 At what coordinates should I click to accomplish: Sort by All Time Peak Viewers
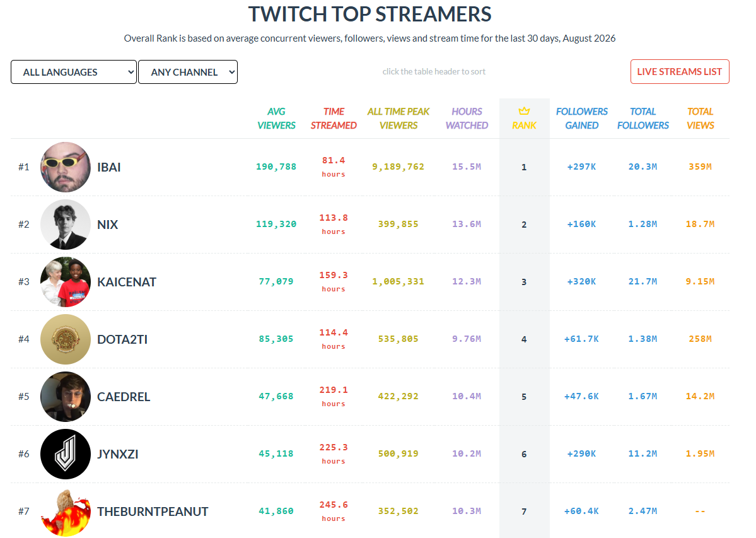pyautogui.click(x=398, y=118)
